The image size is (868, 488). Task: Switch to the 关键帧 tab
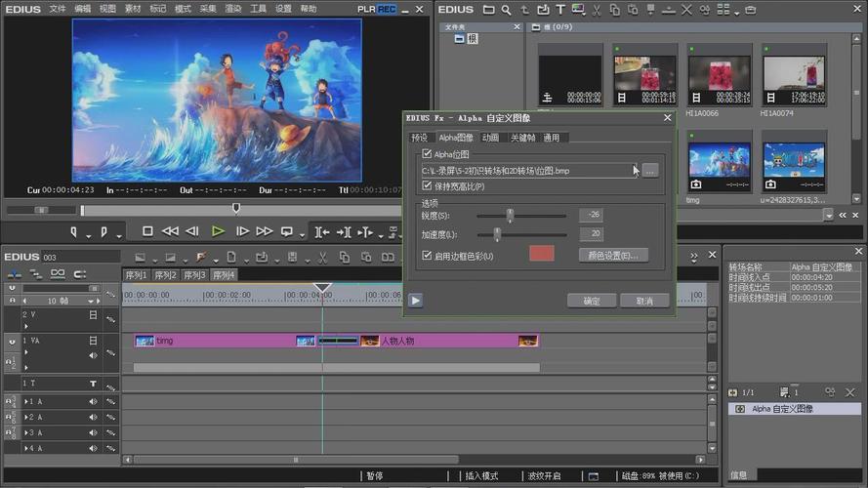(522, 138)
